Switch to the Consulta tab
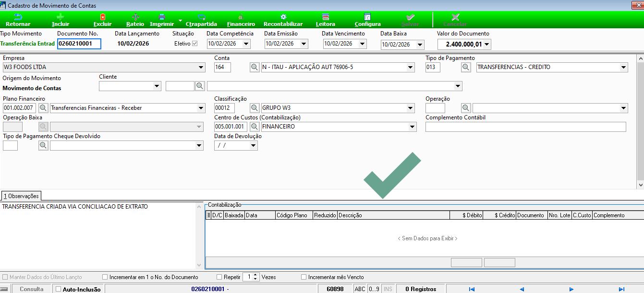 32,289
